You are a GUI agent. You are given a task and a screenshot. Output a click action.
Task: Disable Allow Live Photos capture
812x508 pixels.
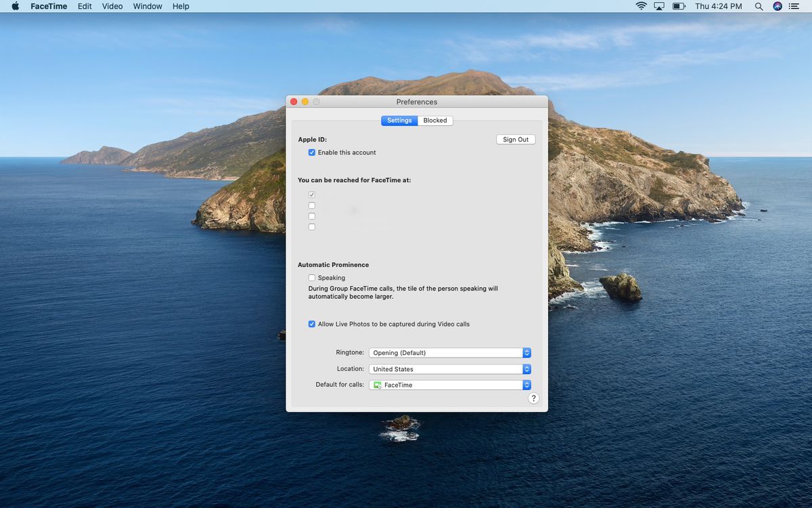(312, 324)
